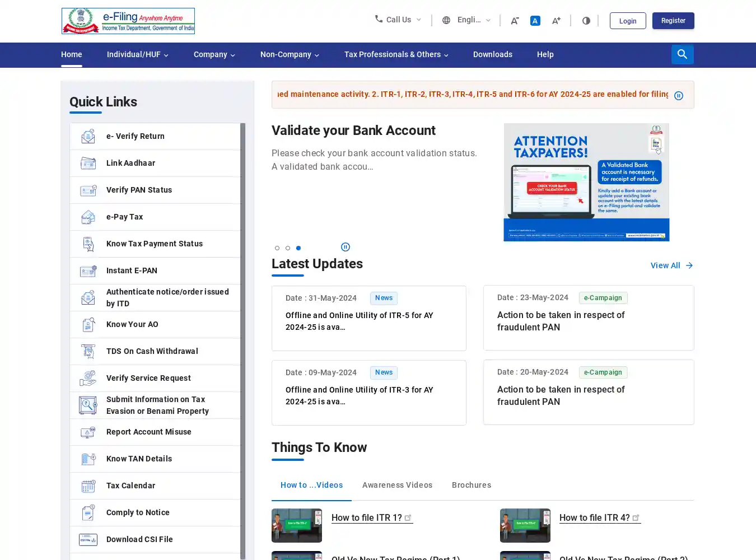Click the View All arrow icon
The image size is (756, 560).
click(x=689, y=265)
